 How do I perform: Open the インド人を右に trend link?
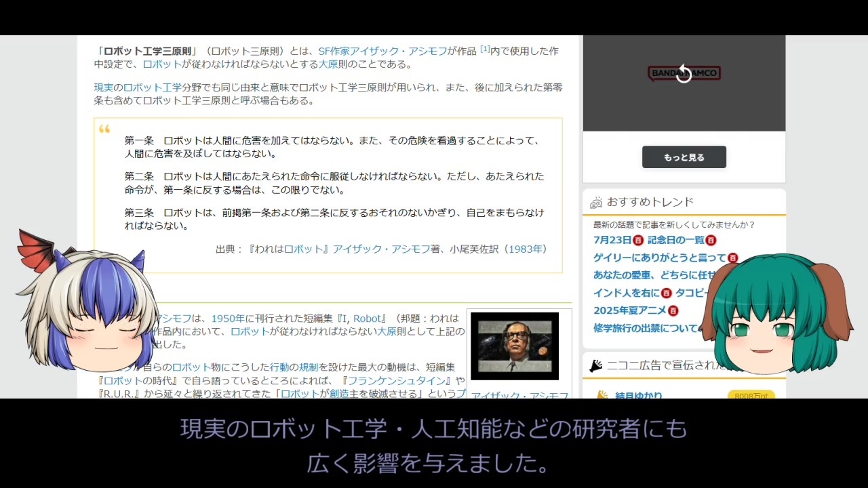click(x=627, y=293)
